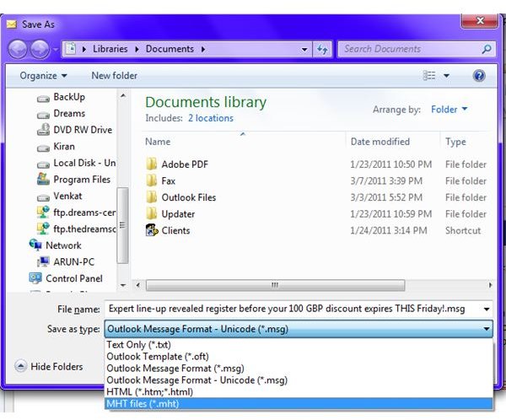Open the 2 locations link
The height and width of the screenshot is (420, 506).
211,118
